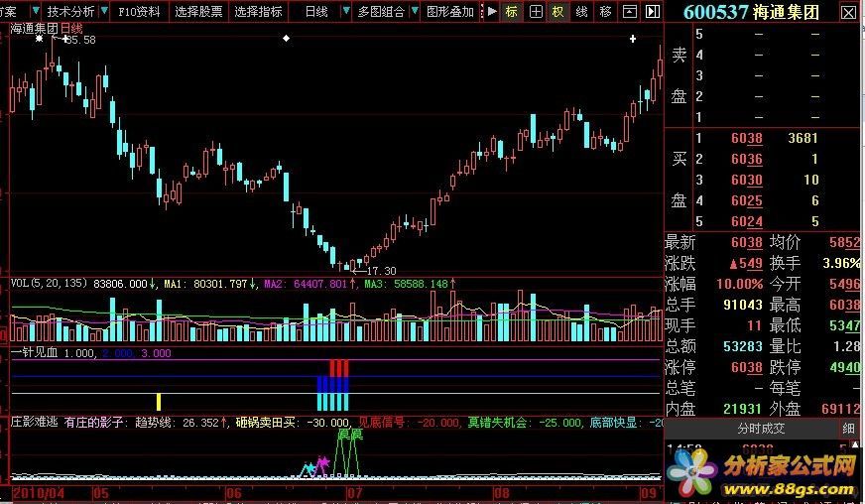Click the 换手 3.96% value
Image resolution: width=865 pixels, height=504 pixels.
[x=842, y=263]
